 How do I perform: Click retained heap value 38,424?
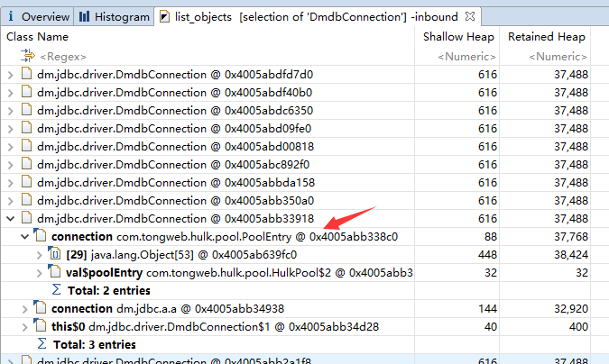click(x=571, y=255)
